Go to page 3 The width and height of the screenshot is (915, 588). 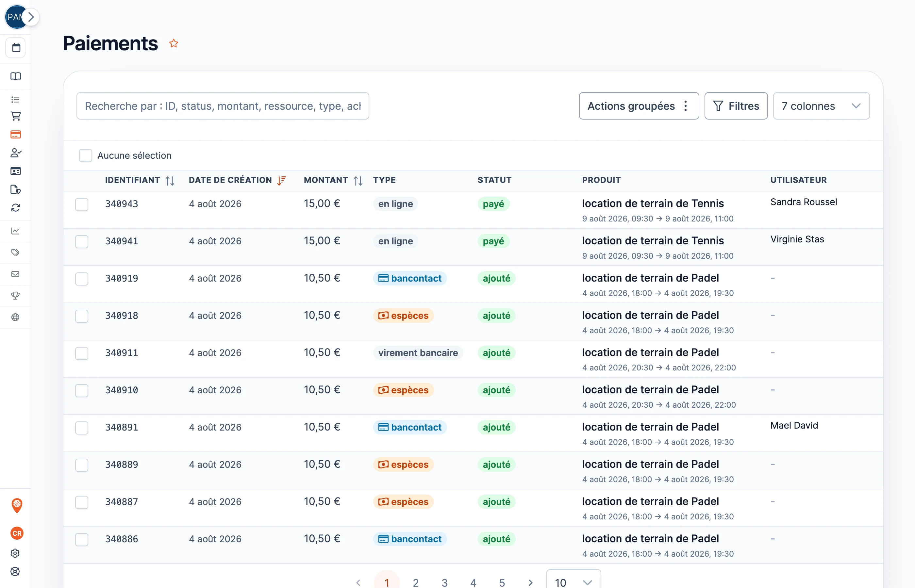point(444,582)
